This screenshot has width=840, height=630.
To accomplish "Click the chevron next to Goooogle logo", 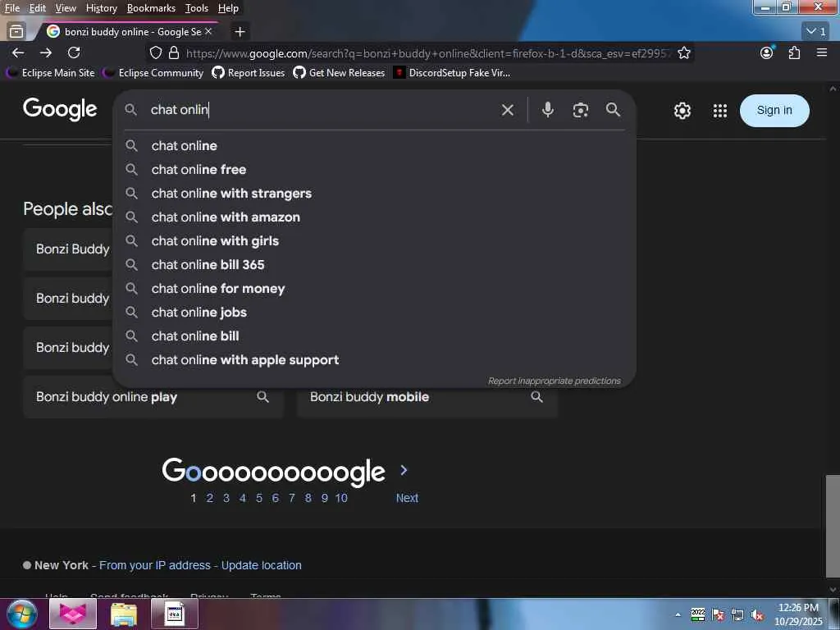I will [404, 470].
